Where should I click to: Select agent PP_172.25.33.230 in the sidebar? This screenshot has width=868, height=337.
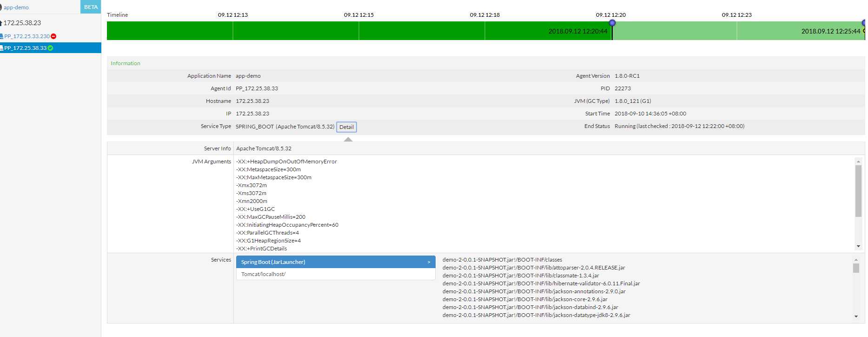[x=27, y=36]
